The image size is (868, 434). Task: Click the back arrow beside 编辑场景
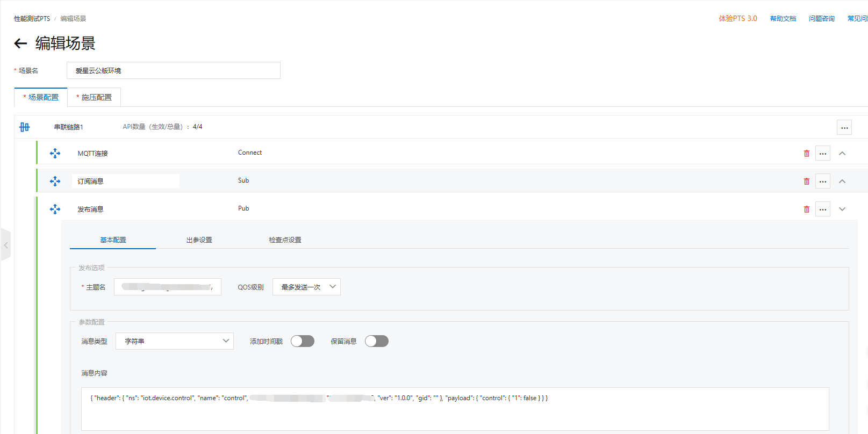point(20,44)
